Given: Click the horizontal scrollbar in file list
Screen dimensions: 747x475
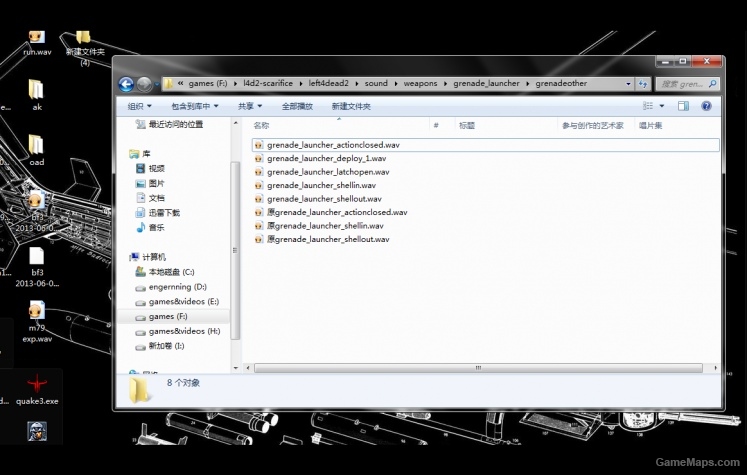Looking at the screenshot, I should [478, 368].
